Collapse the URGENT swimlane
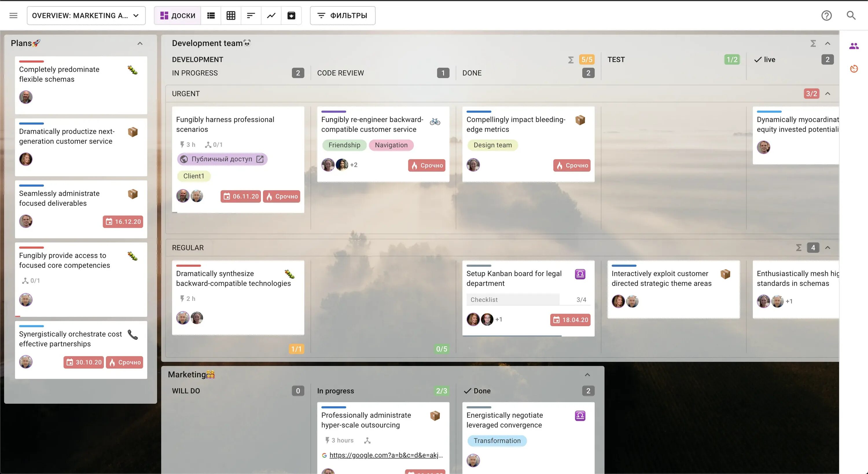This screenshot has width=868, height=474. [827, 94]
